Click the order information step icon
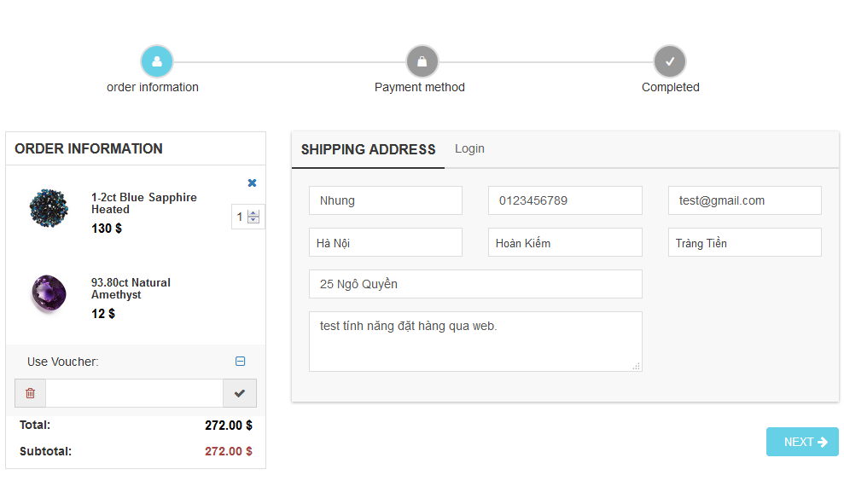 tap(157, 61)
